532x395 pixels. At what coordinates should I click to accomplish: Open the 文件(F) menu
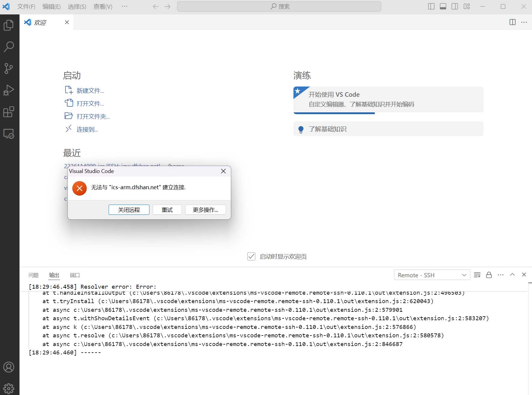[26, 7]
